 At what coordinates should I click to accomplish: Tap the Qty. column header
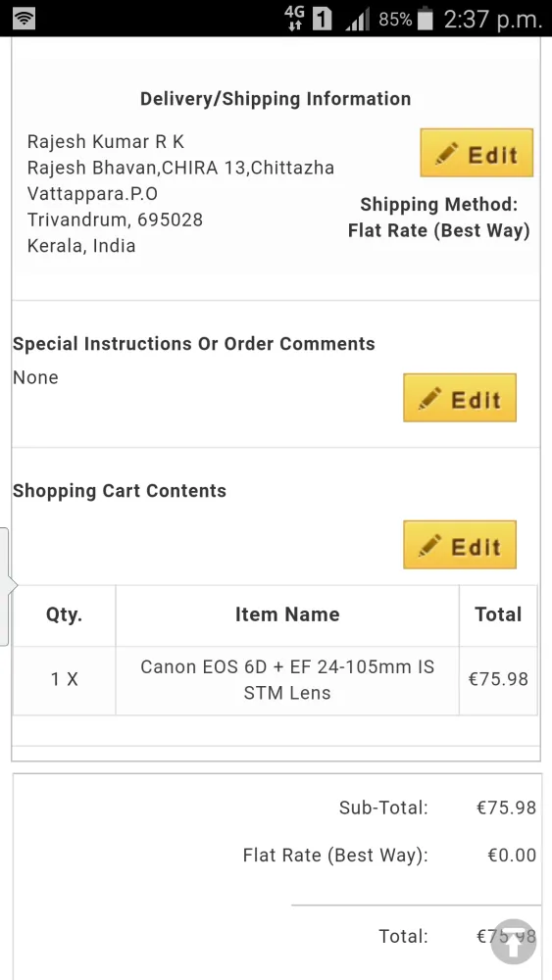click(65, 614)
